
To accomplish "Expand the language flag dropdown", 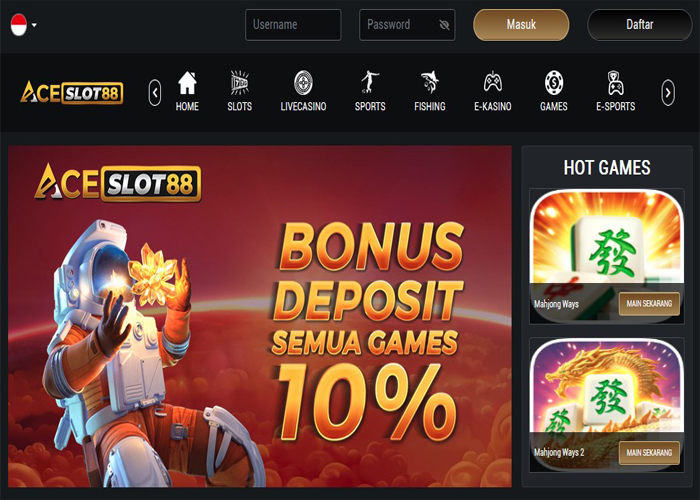I will 23,25.
